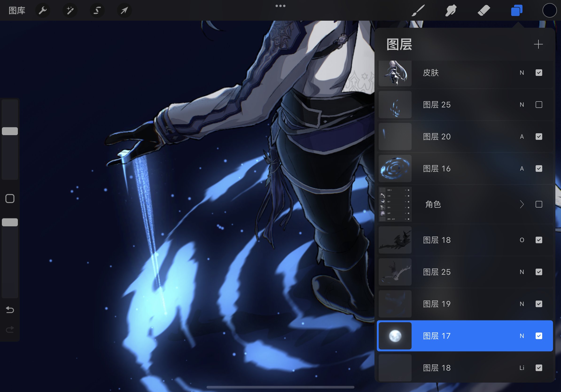Open blend mode A of 图层 20
The image size is (561, 392).
pos(522,137)
